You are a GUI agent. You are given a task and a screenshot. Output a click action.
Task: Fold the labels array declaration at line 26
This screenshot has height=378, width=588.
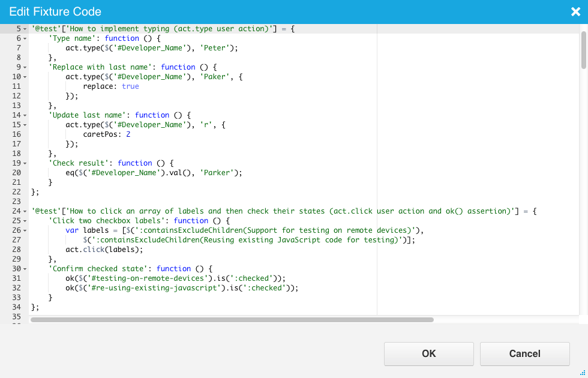click(25, 230)
